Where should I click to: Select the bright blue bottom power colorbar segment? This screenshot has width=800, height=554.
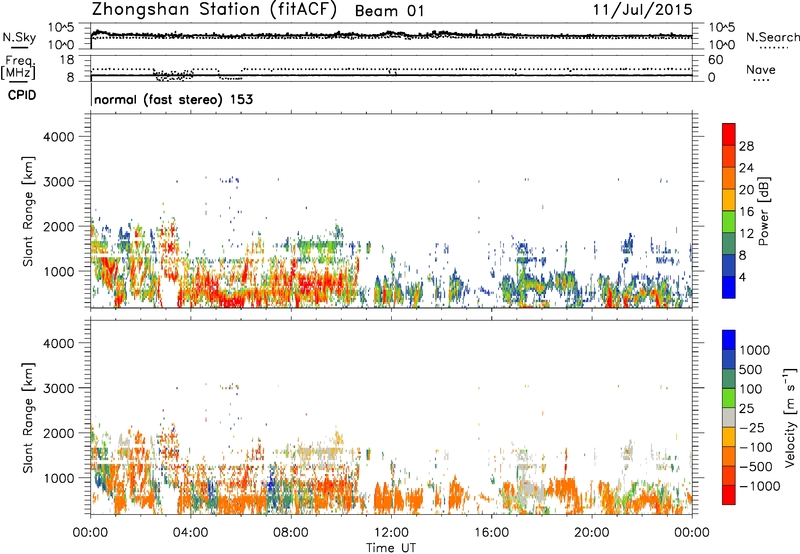pos(729,287)
